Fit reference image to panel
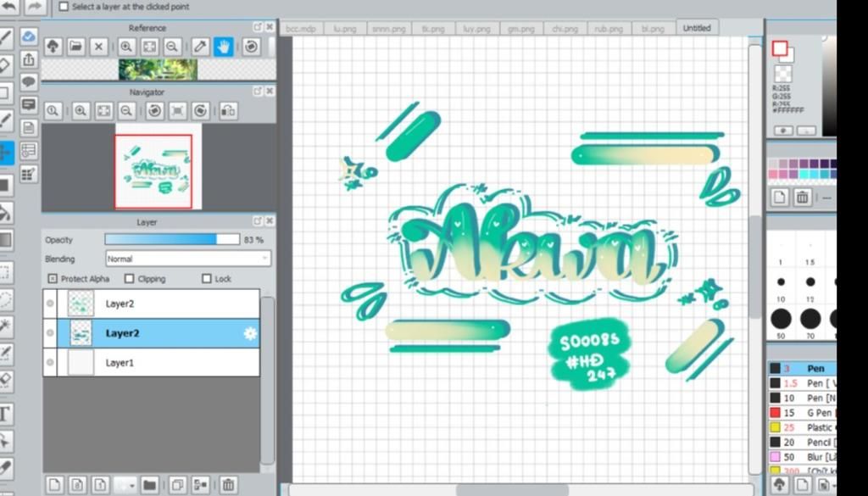 click(x=149, y=47)
